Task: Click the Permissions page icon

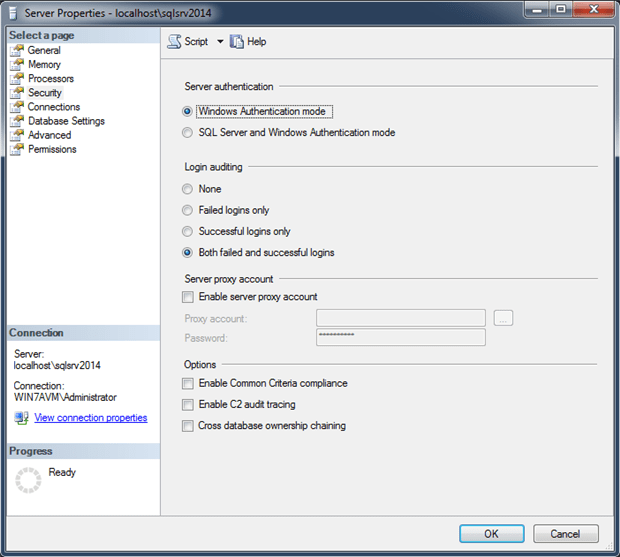Action: (17, 149)
